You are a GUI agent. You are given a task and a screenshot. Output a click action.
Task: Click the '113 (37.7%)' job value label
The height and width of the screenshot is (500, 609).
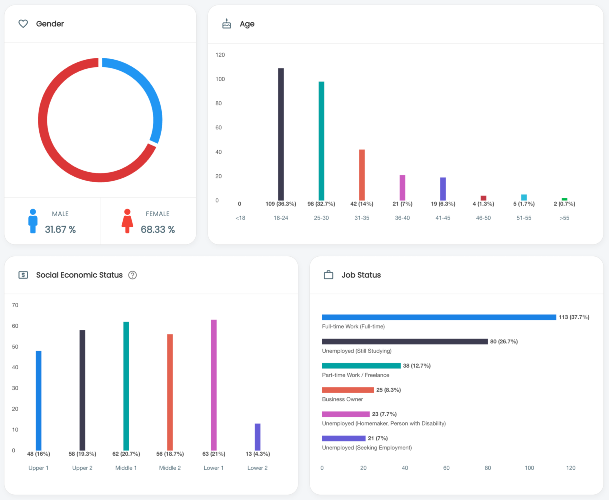pos(574,317)
